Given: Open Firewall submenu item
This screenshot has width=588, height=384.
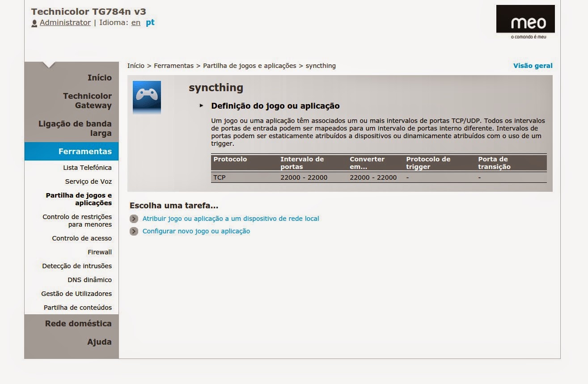Looking at the screenshot, I should [x=100, y=252].
